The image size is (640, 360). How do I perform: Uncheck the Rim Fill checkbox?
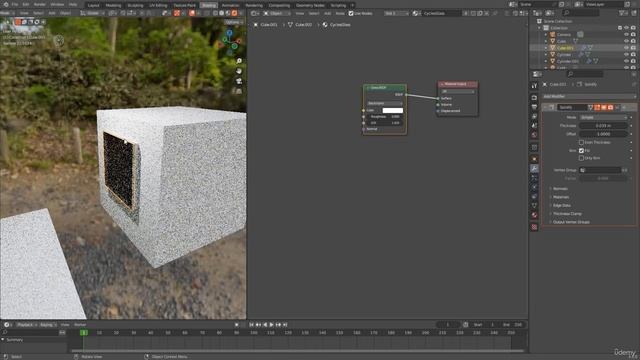pyautogui.click(x=581, y=151)
